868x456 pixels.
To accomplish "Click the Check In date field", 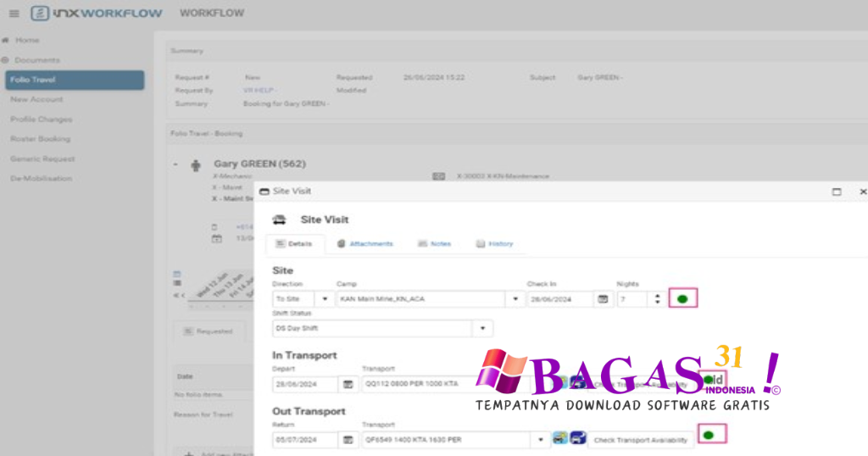I will point(560,299).
